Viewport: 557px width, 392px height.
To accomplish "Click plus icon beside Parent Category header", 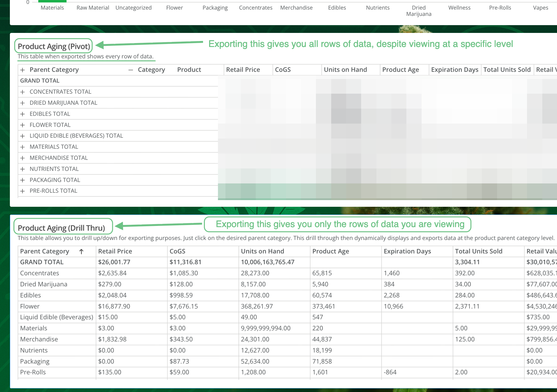I will (x=22, y=70).
